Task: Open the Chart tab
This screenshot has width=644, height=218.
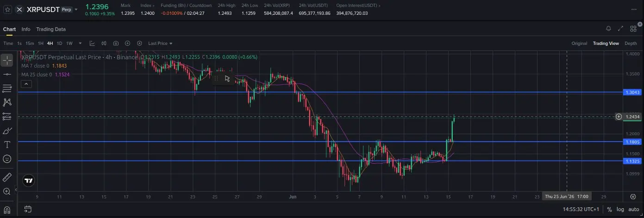Action: pyautogui.click(x=9, y=29)
